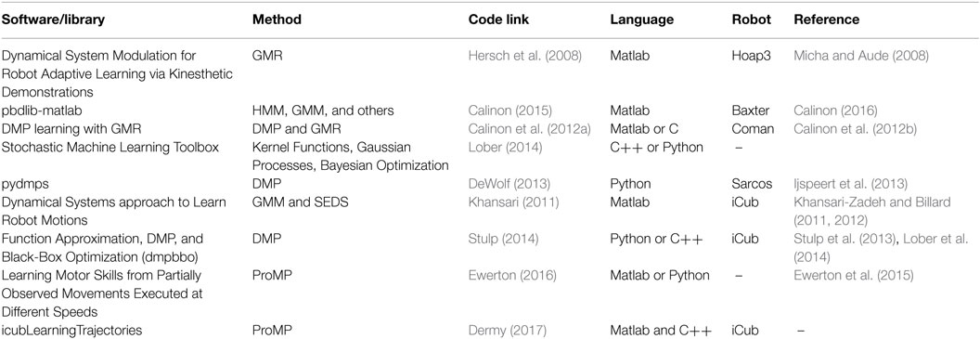Open the Ewerton et al. (2015) reference
This screenshot has height=339, width=980.
tap(849, 277)
